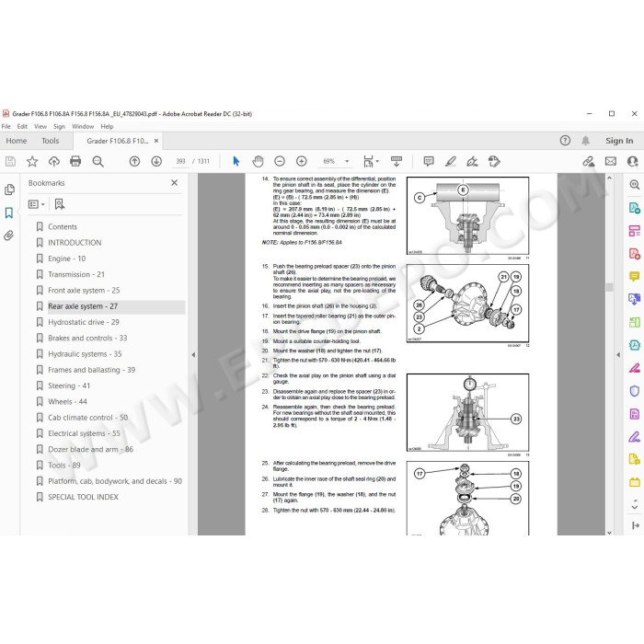The width and height of the screenshot is (644, 644).
Task: Open the Attachments paperclip panel
Action: [x=9, y=236]
